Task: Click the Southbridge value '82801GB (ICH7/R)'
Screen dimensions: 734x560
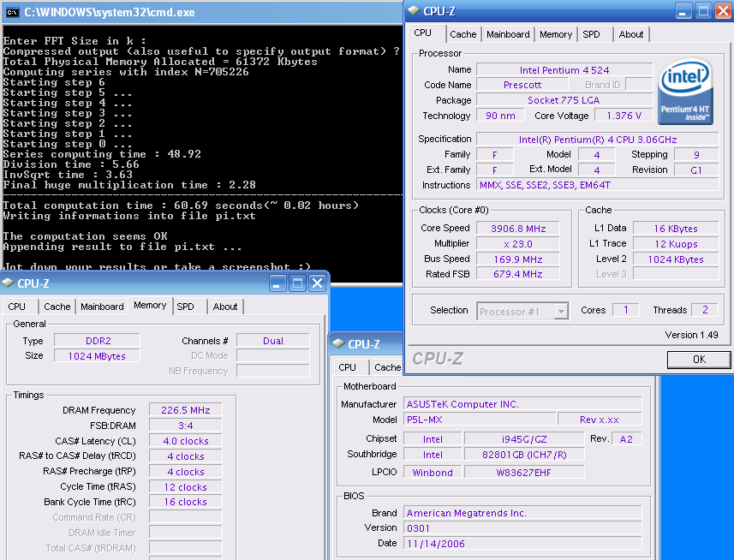Action: pos(524,455)
